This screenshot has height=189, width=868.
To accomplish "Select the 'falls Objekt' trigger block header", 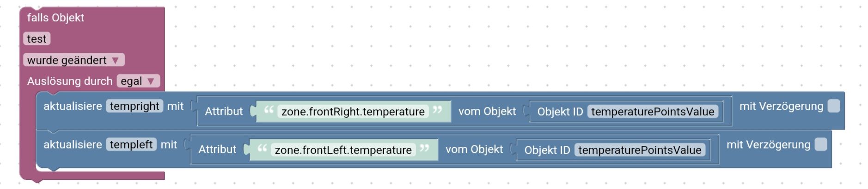I will [x=55, y=18].
